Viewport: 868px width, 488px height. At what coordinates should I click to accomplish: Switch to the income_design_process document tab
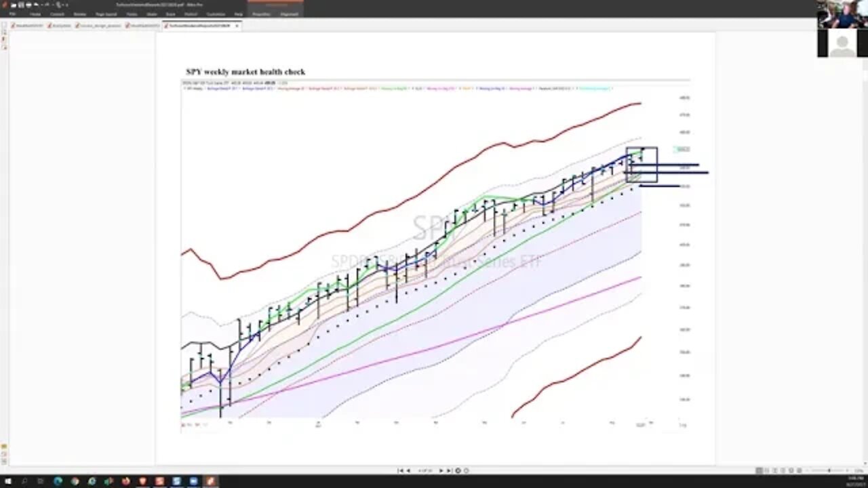click(98, 26)
